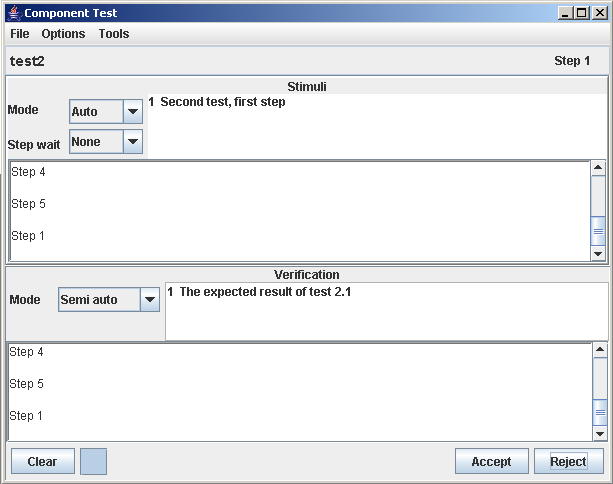Screen dimensions: 613x484
Task: Open the Options menu
Action: (x=63, y=34)
